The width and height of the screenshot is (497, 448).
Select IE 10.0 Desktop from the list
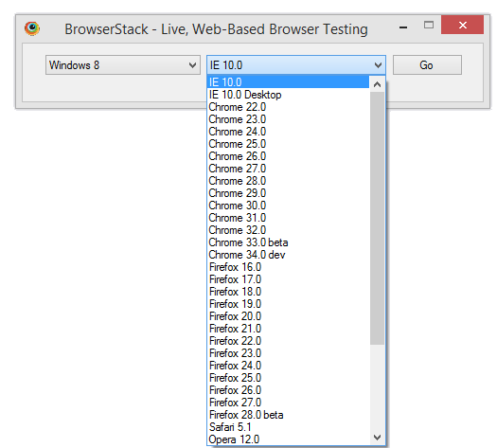pos(288,95)
